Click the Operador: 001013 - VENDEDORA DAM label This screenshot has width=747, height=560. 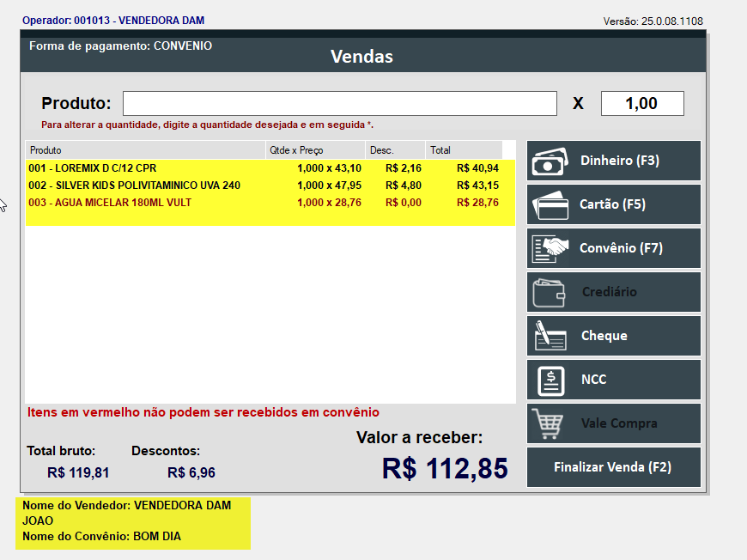[113, 21]
